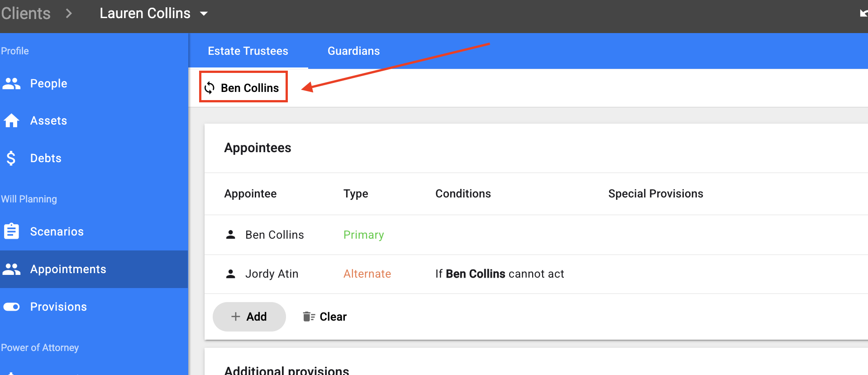Click person icon next to Ben Collins appointee
The height and width of the screenshot is (375, 868).
click(231, 234)
